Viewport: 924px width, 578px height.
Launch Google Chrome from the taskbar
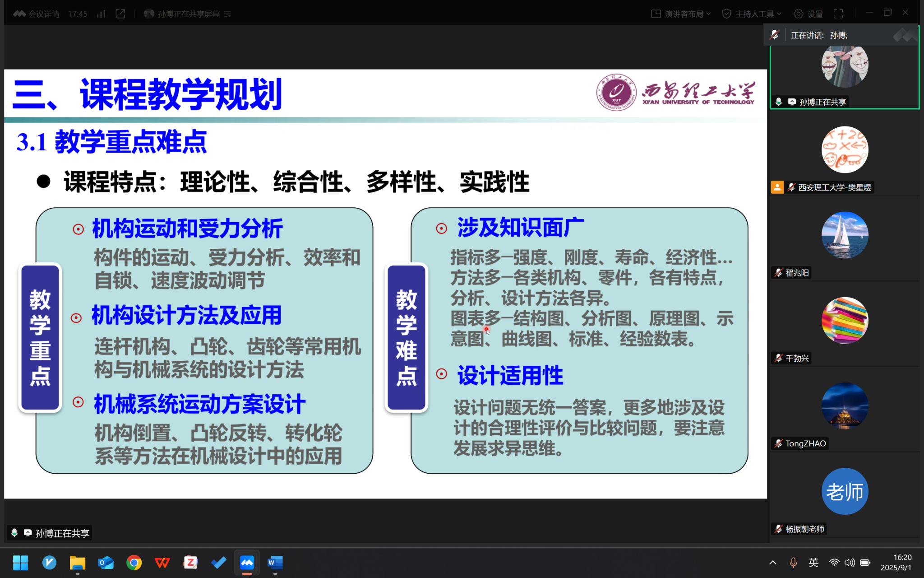(134, 563)
